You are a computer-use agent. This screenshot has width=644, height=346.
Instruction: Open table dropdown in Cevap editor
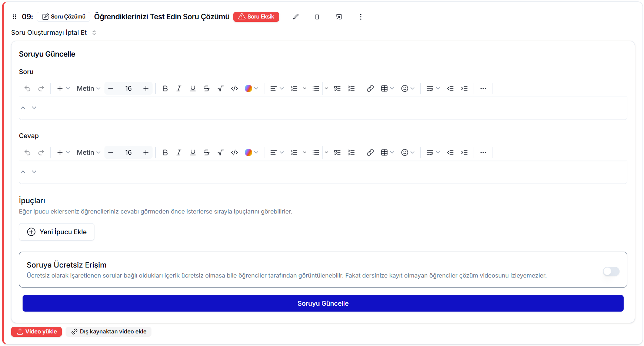coord(387,152)
